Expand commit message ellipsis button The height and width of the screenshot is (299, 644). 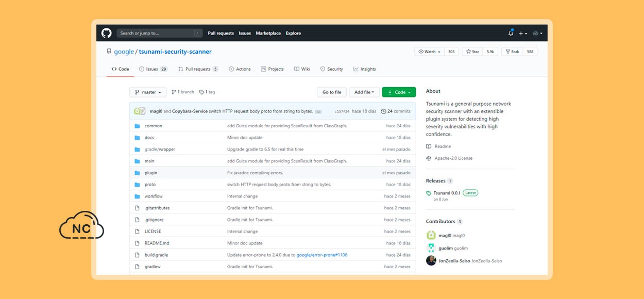coord(318,111)
